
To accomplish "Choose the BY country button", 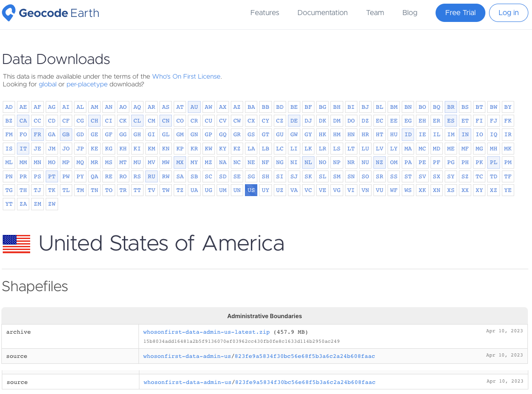I will click(508, 107).
